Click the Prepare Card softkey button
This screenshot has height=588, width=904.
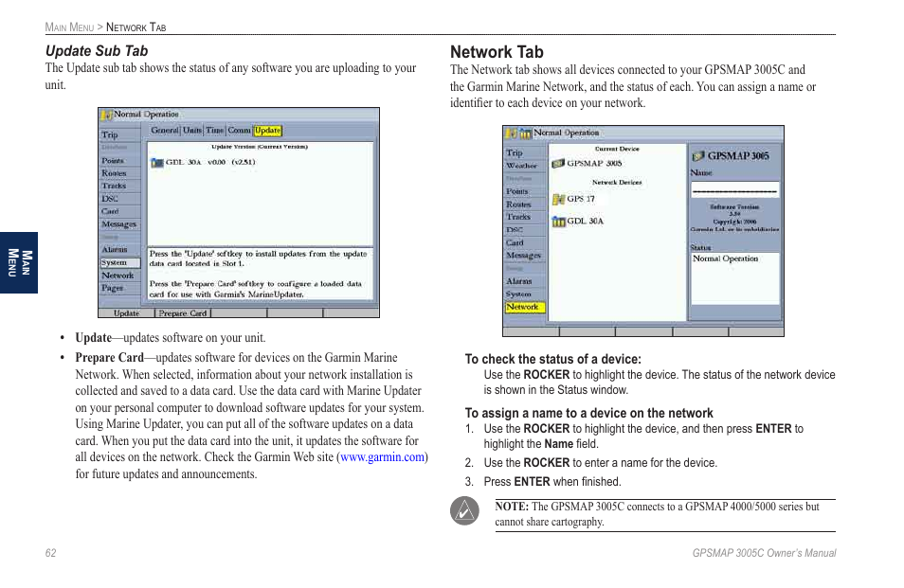point(183,313)
